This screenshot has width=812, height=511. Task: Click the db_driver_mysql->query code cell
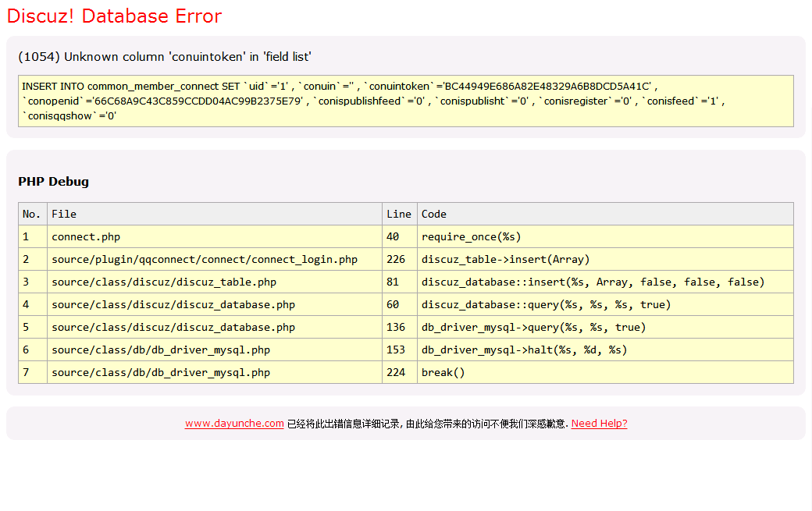pyautogui.click(x=605, y=328)
